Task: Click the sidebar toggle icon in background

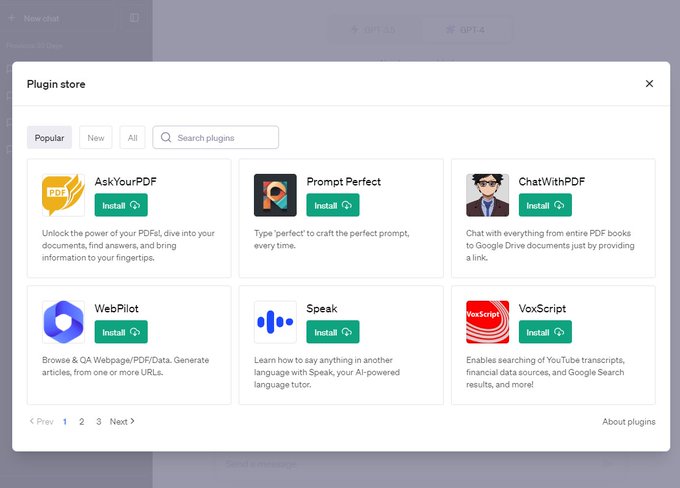Action: (134, 18)
